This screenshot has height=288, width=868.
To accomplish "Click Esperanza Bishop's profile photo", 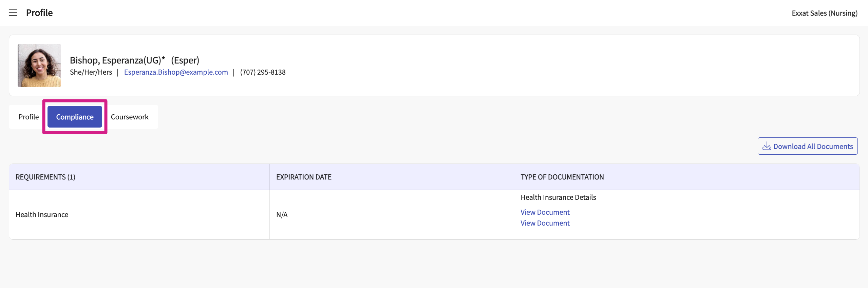I will click(x=39, y=65).
